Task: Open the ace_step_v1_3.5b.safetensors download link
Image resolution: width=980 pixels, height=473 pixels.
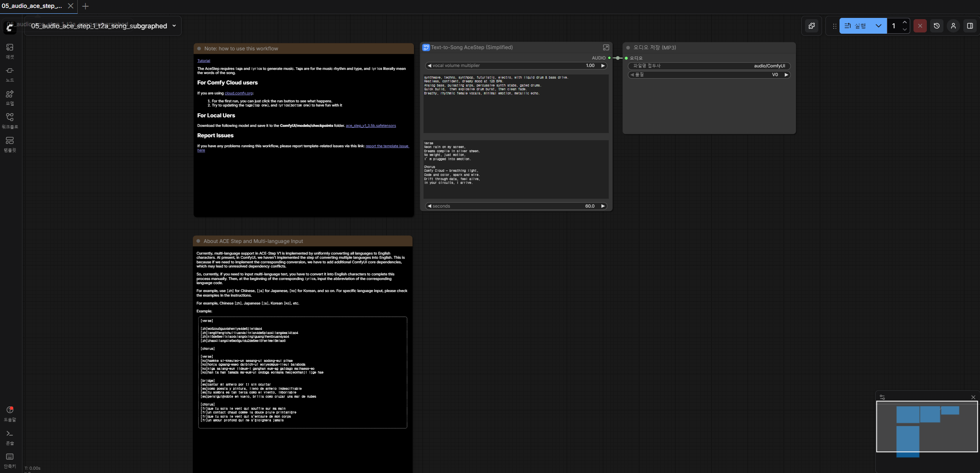Action: [x=371, y=126]
